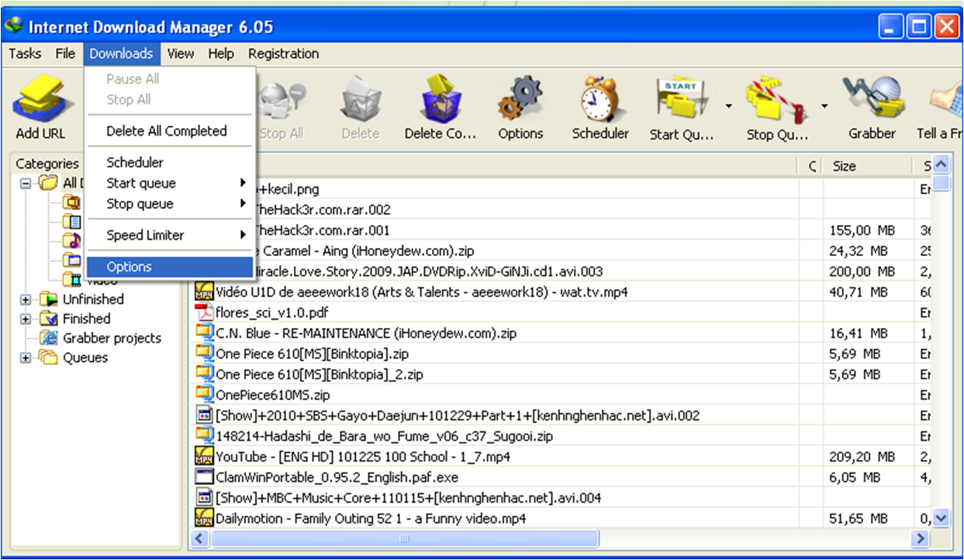Viewport: 964px width, 560px height.
Task: Click the IDM logo in the title bar
Action: click(13, 27)
